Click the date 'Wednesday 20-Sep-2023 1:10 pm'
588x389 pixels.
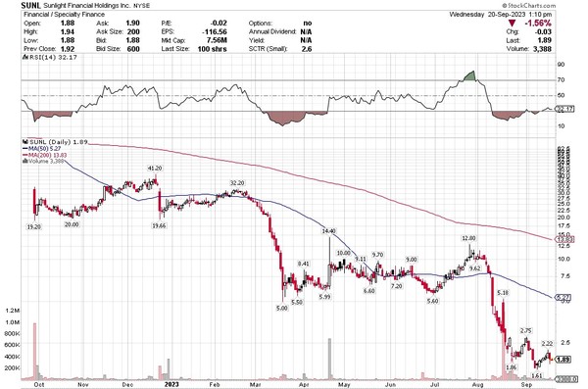click(500, 15)
